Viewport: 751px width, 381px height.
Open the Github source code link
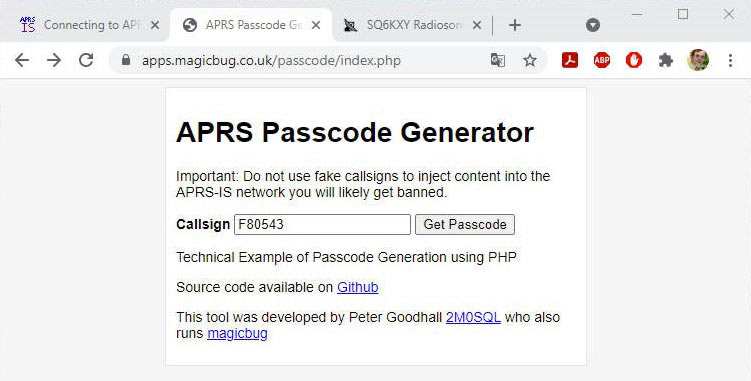pos(358,287)
